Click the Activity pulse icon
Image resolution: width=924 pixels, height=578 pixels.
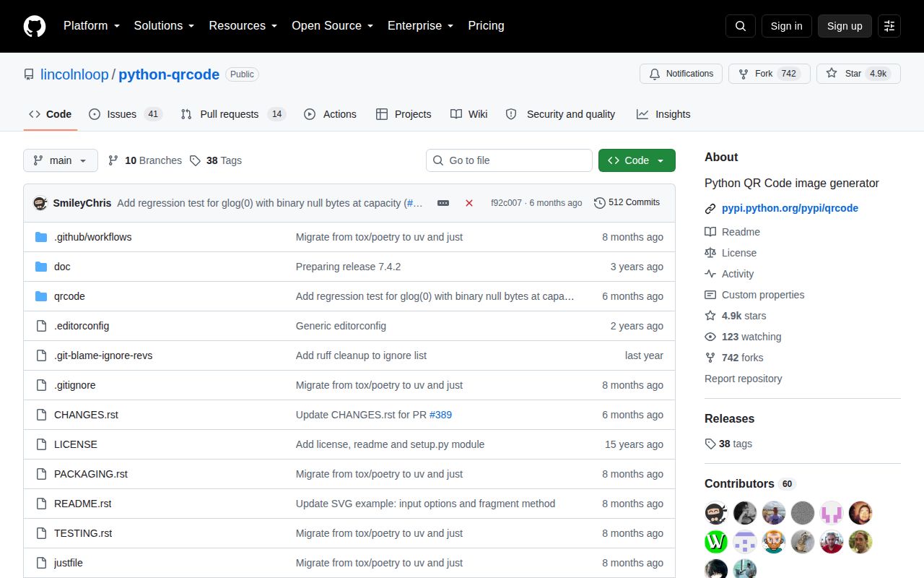pyautogui.click(x=710, y=274)
